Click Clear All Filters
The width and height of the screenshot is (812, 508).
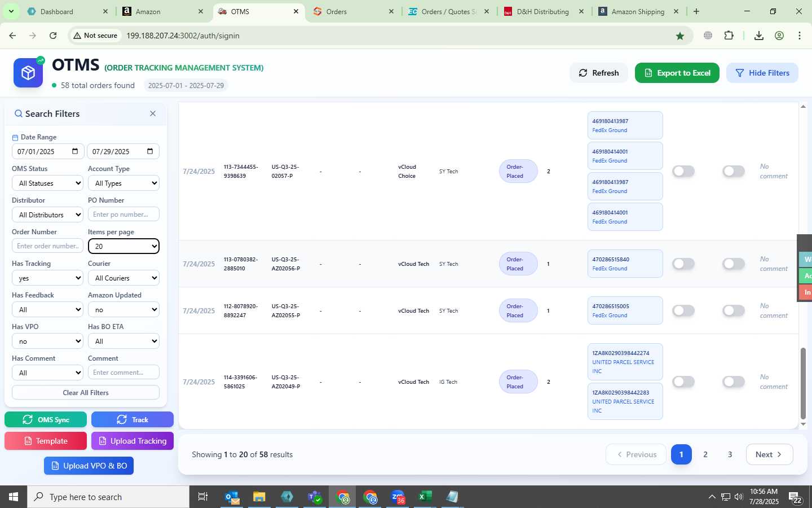tap(86, 392)
